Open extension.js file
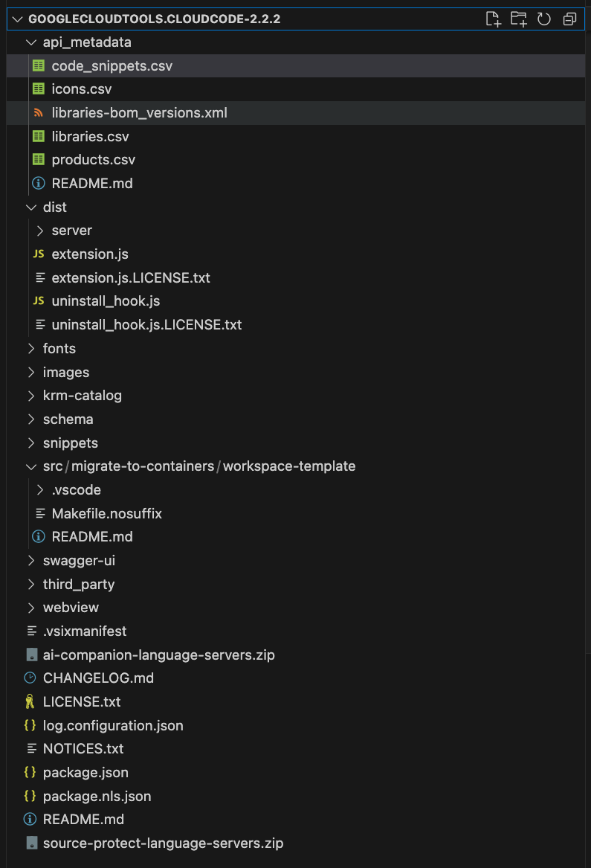The image size is (591, 868). [296, 254]
